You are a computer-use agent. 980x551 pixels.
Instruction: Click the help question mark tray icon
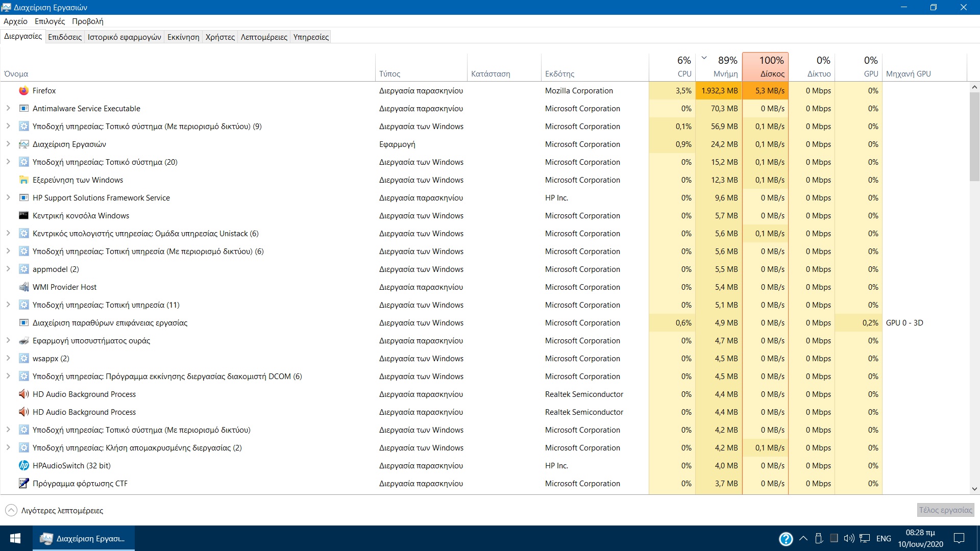coord(786,539)
